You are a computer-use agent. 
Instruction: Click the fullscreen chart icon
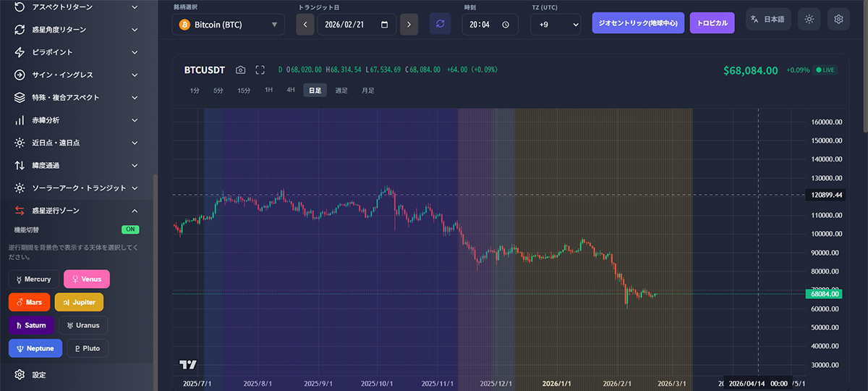260,70
